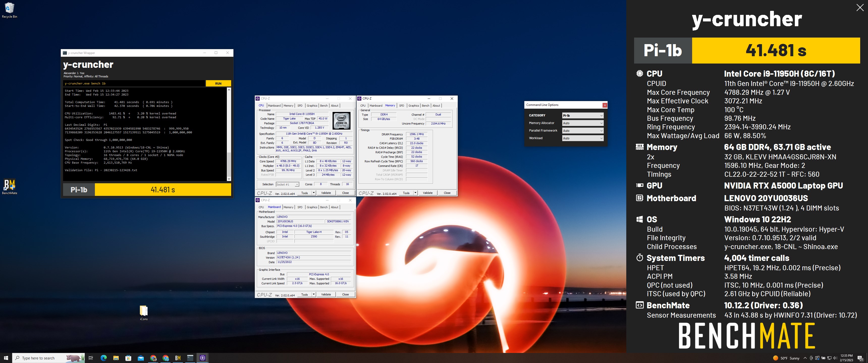Open Chrome with the profile photo badge
This screenshot has width=868, height=363.
pos(153,358)
